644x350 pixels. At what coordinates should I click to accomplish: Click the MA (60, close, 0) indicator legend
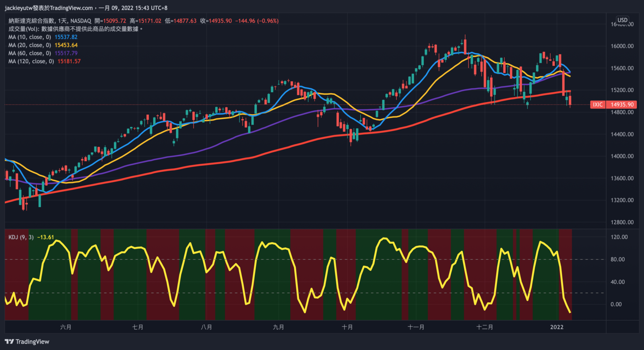[29, 53]
